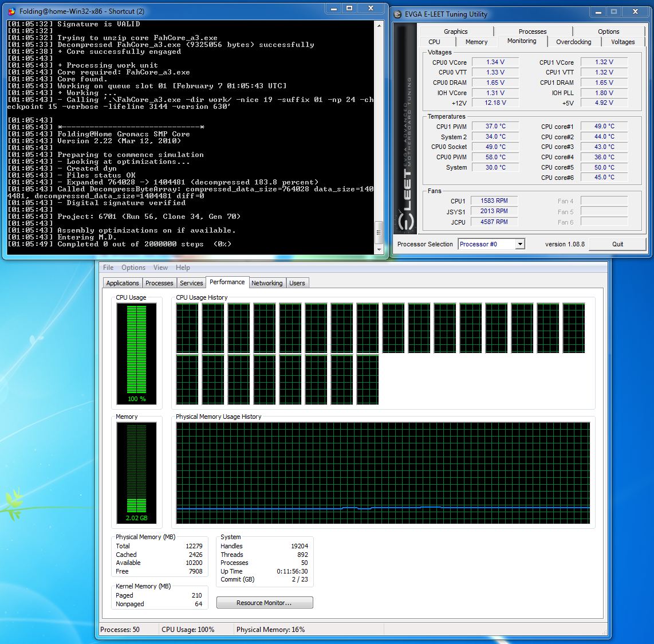654x644 pixels.
Task: Open the Options menu in Task Manager
Action: coord(133,268)
